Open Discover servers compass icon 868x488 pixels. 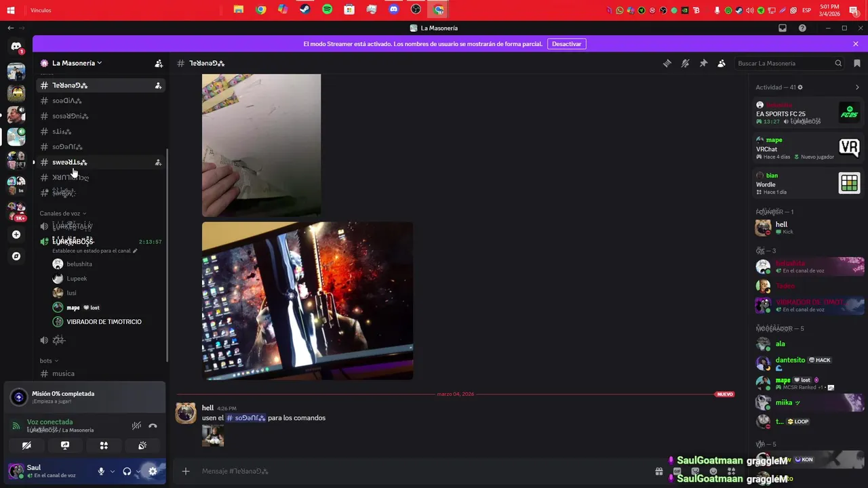16,256
